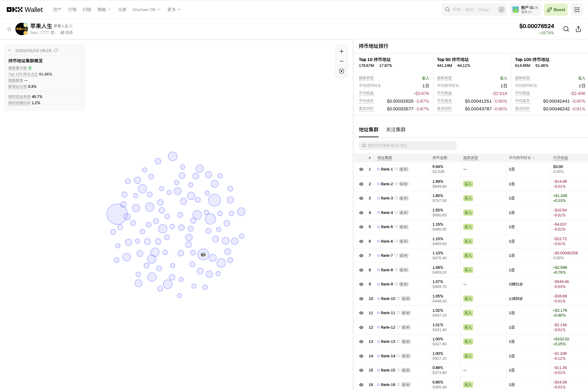Hide the Rank-5 cluster using eye icon
Image resolution: width=588 pixels, height=390 pixels.
(361, 227)
